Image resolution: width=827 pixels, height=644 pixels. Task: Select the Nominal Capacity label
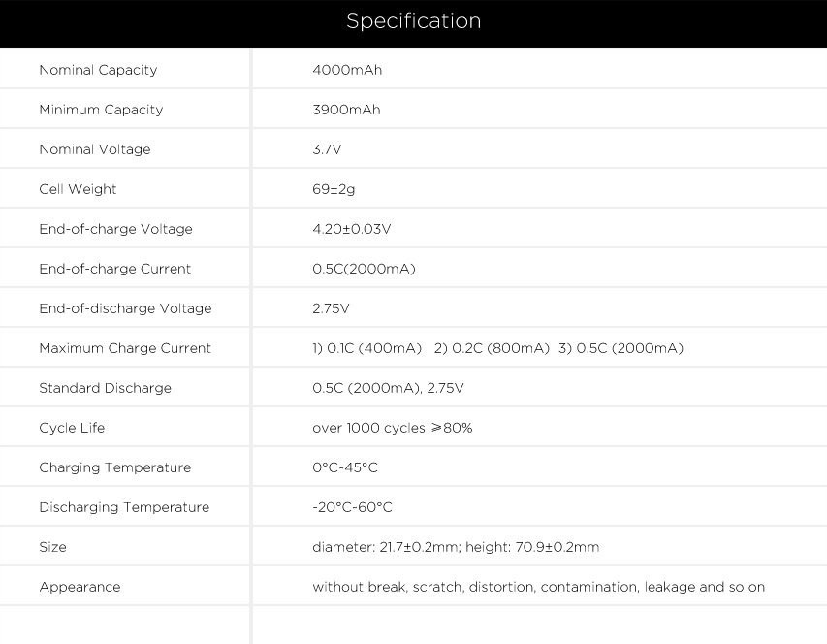98,70
